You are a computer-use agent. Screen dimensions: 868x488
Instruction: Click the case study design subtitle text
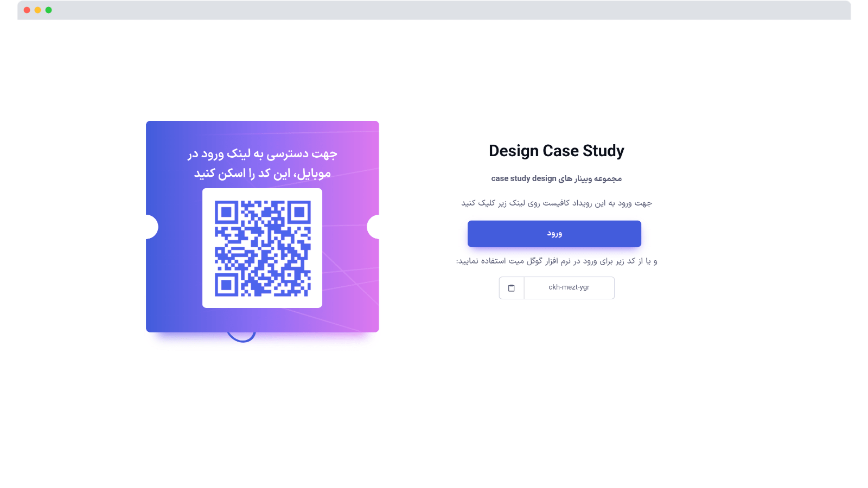(x=556, y=178)
